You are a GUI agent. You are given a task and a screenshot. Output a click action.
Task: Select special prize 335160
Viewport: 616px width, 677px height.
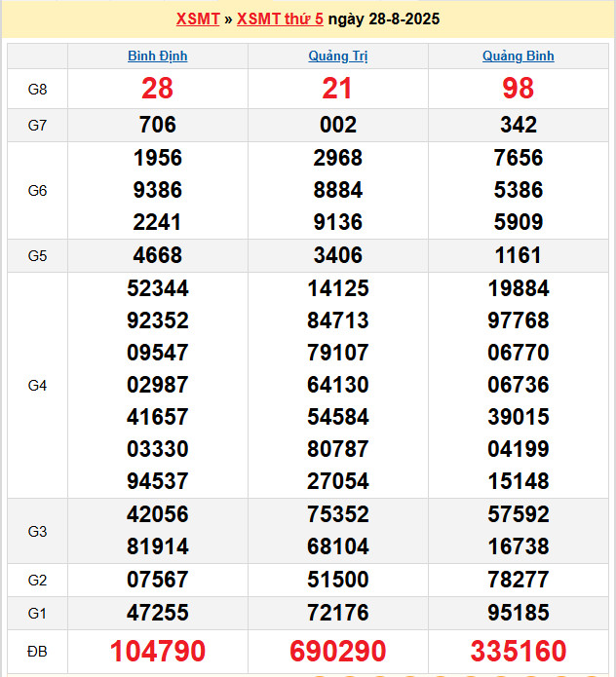pyautogui.click(x=518, y=652)
